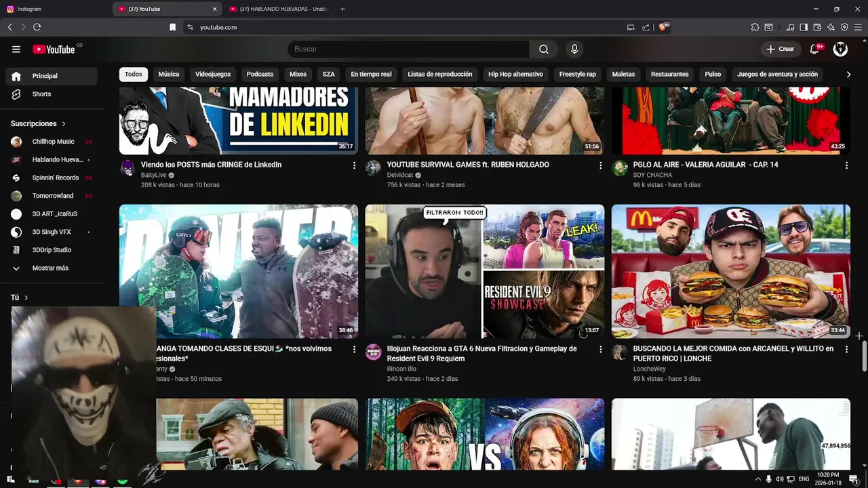Open a new browser tab
The width and height of the screenshot is (868, 488).
tap(342, 9)
